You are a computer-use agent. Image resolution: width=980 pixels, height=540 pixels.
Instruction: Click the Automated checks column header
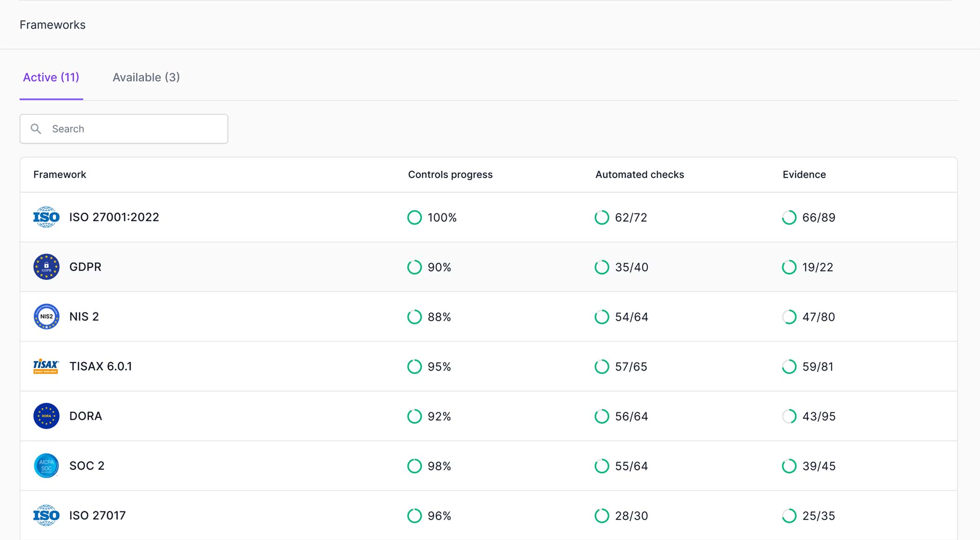tap(639, 174)
